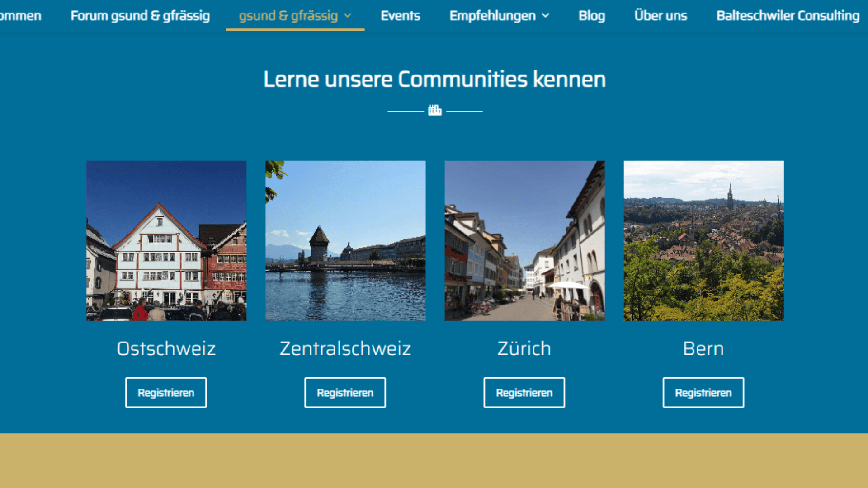
Task: Click the Bern cityscape photo
Action: pos(704,241)
